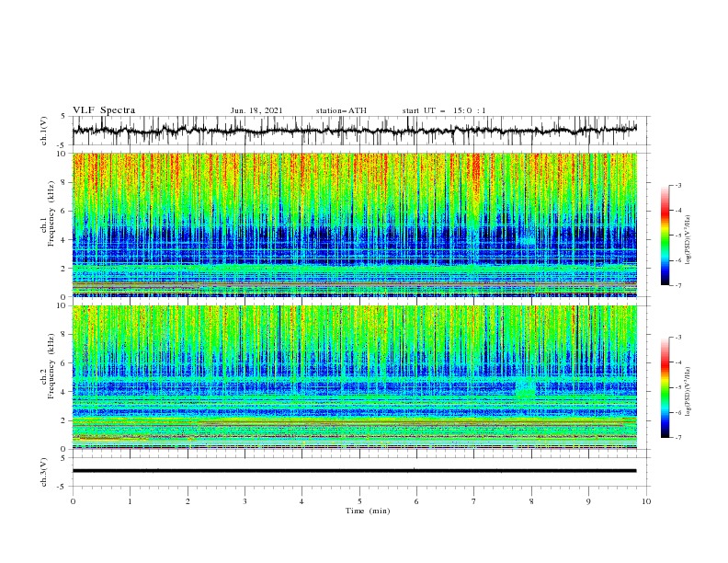Click the green burst near minute 8 in ch.2
The height and width of the screenshot is (563, 728).
click(x=526, y=390)
